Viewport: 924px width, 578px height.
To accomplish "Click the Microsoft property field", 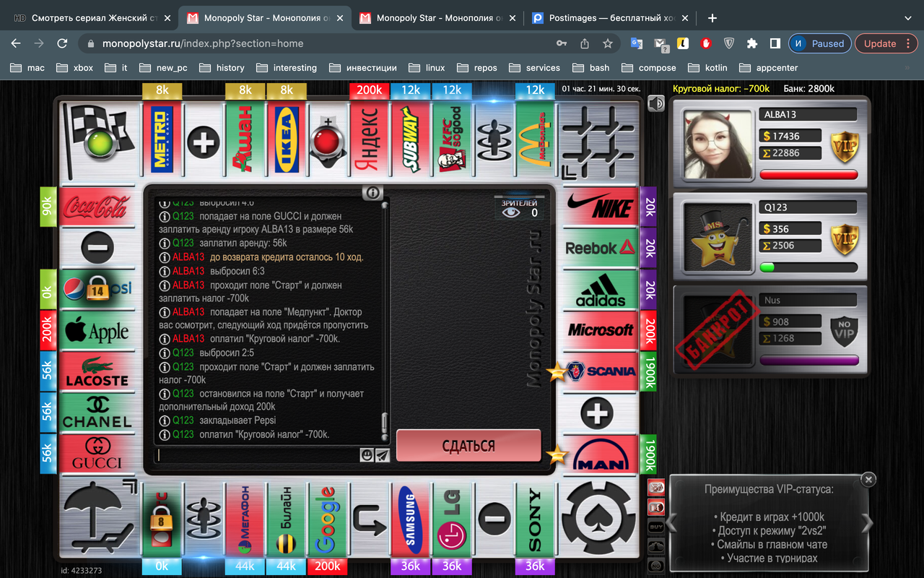I will click(601, 331).
